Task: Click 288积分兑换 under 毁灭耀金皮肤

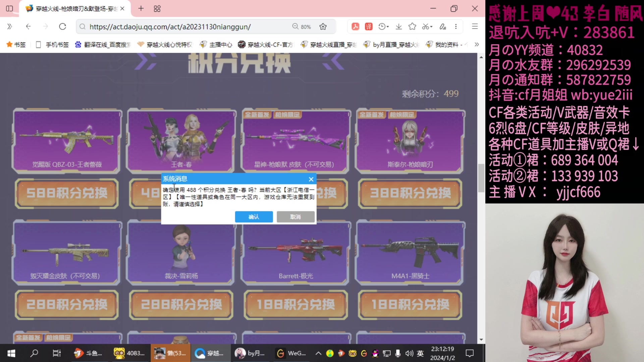Action: pyautogui.click(x=67, y=305)
